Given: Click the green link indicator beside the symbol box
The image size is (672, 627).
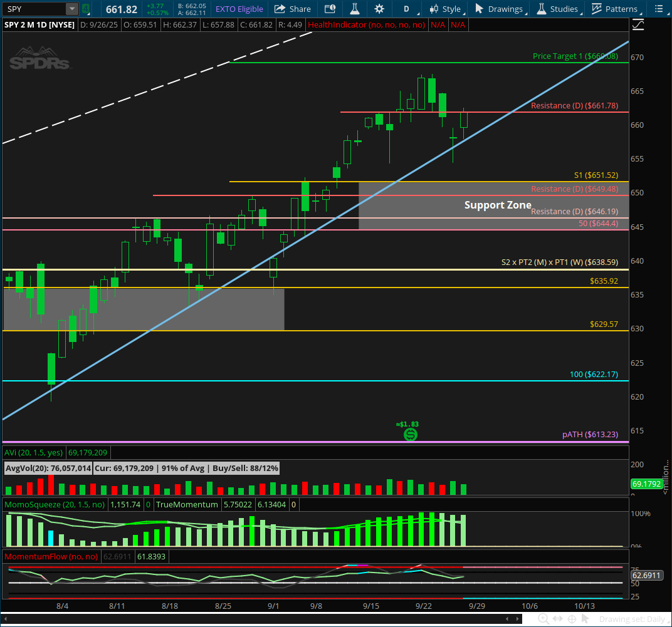Looking at the screenshot, I should [86, 9].
